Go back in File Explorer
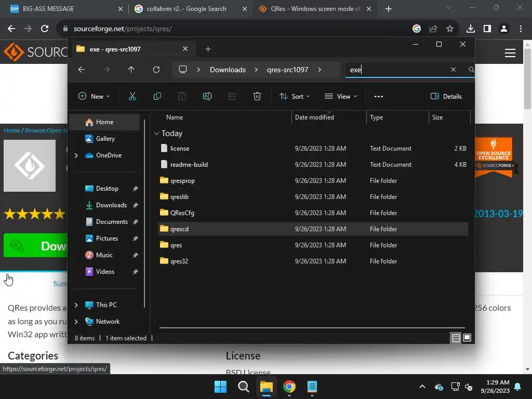This screenshot has width=532, height=399. (x=82, y=70)
